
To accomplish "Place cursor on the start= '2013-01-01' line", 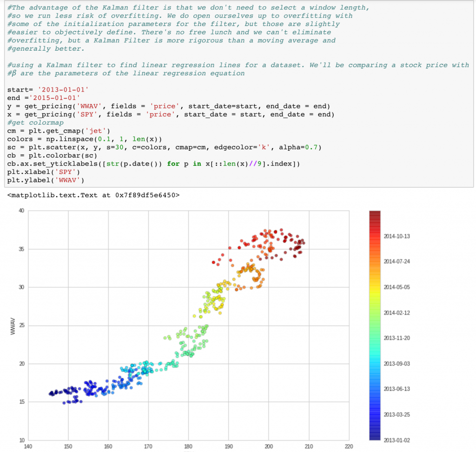I will click(48, 90).
